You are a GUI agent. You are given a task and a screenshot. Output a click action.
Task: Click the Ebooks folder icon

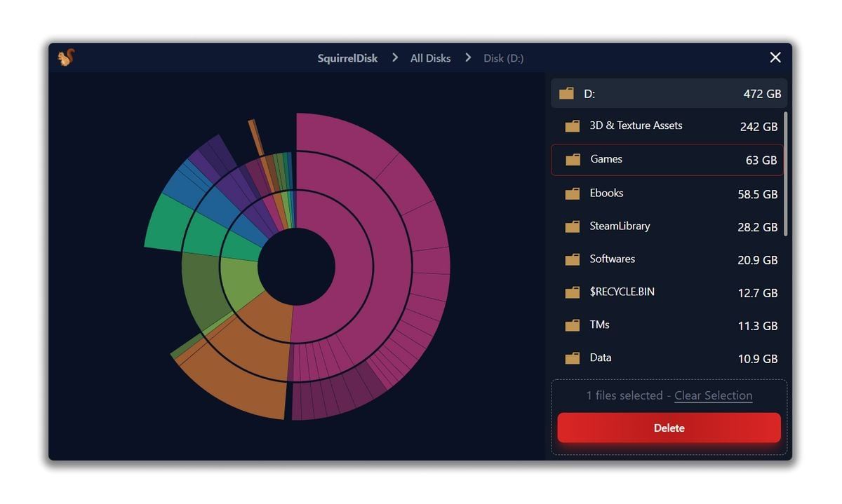[x=573, y=193]
